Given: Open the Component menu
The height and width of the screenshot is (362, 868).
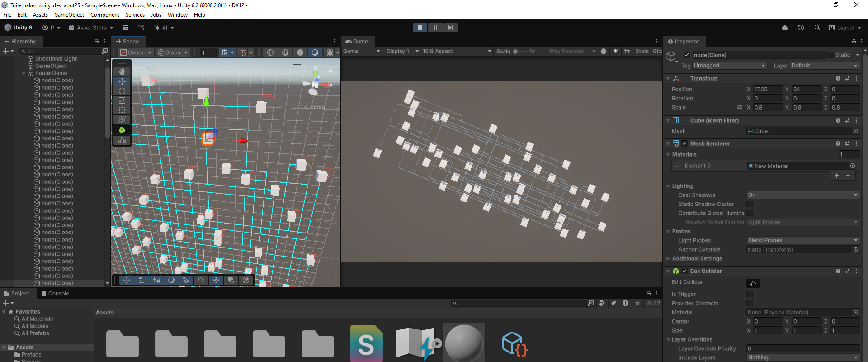Looking at the screenshot, I should point(105,15).
